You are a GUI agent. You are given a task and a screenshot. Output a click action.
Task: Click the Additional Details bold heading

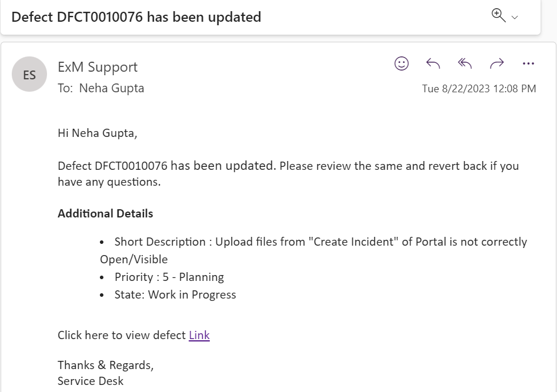click(x=105, y=213)
